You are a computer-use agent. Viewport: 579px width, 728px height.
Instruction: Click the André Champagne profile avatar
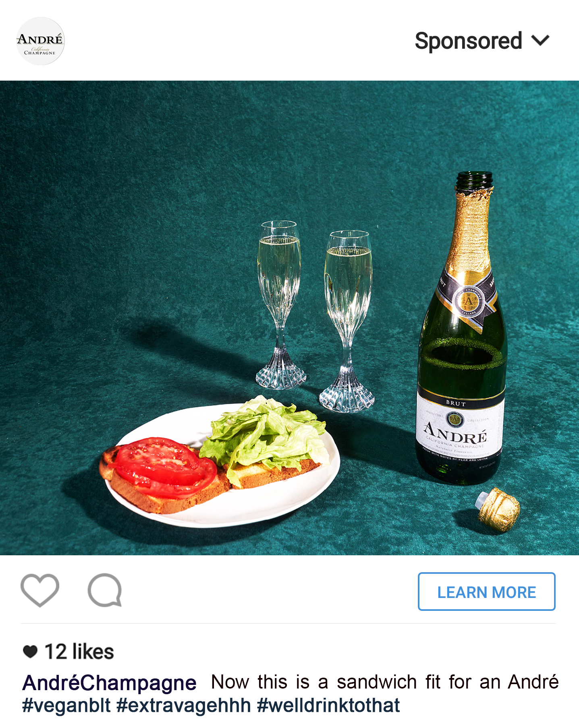pos(40,41)
